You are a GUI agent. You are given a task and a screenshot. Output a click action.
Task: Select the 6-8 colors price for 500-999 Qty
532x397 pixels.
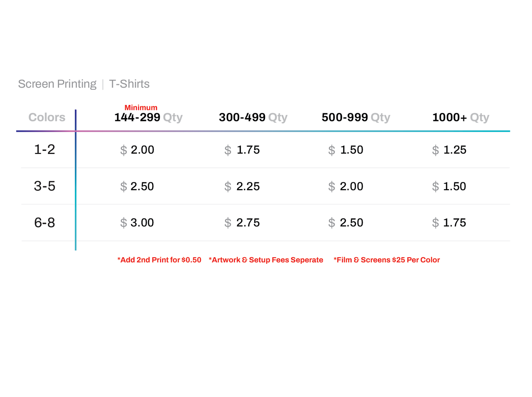346,223
